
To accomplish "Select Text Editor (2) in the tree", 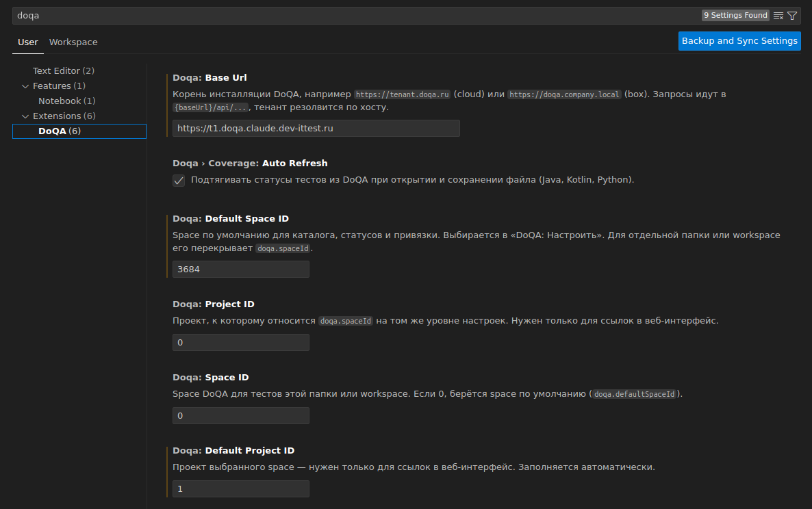I will coord(64,71).
